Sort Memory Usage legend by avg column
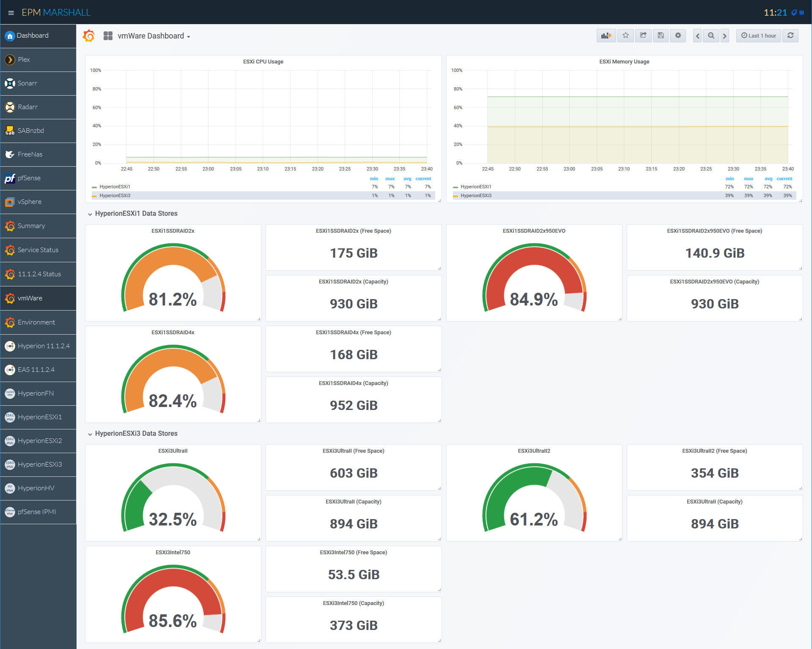Screen dimensions: 812x649 pos(768,179)
